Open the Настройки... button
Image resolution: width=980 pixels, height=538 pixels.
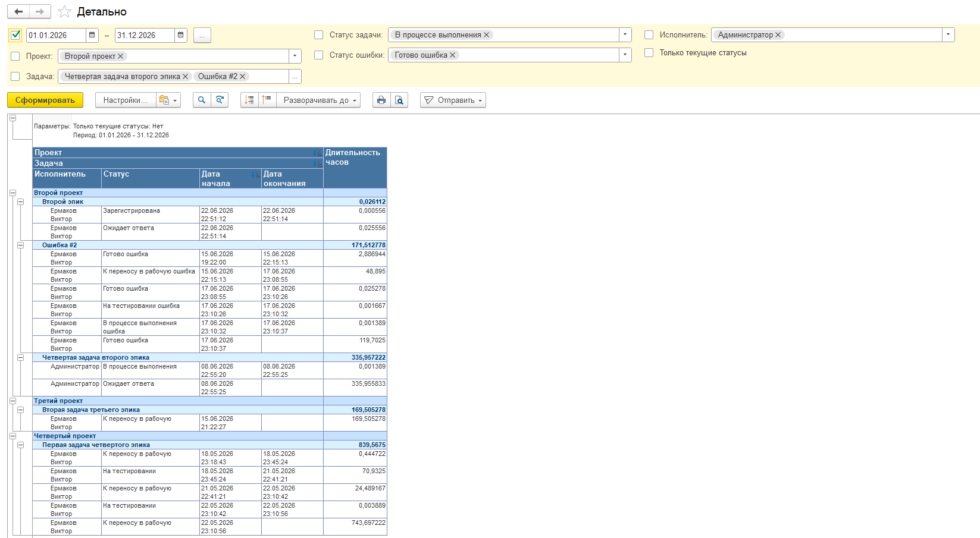coord(126,100)
